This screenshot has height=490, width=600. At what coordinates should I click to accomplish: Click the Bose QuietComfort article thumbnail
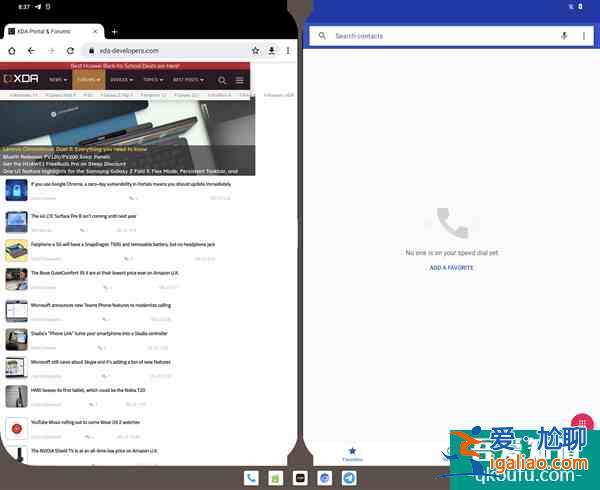(16, 279)
